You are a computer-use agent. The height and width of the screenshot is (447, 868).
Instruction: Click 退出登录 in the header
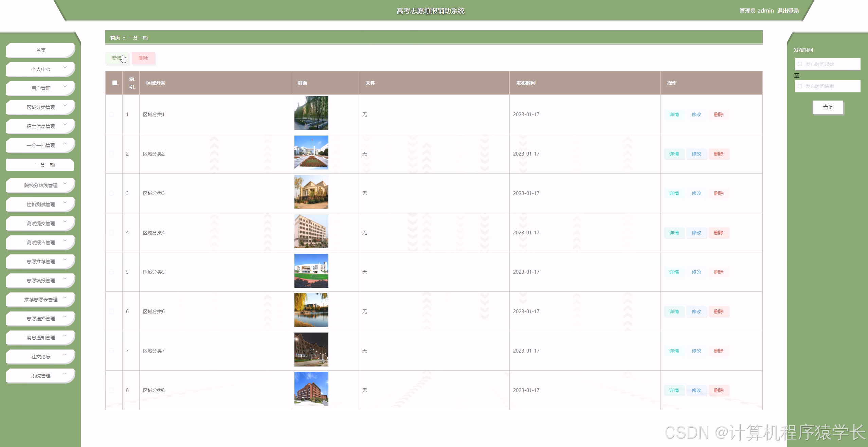click(x=788, y=11)
